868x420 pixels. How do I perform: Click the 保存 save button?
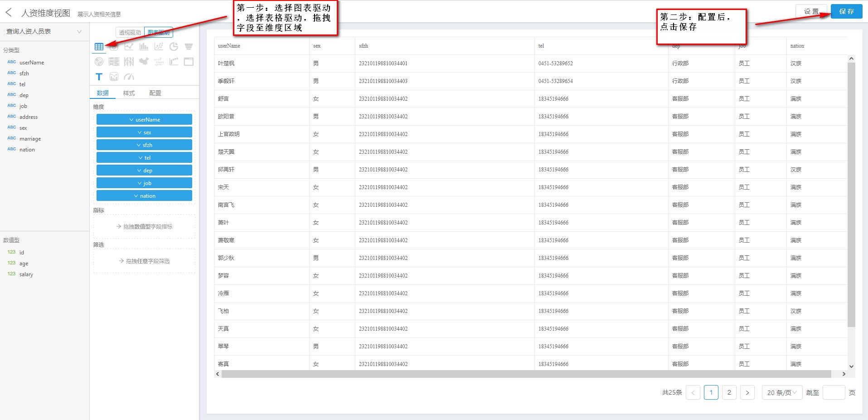(x=846, y=11)
